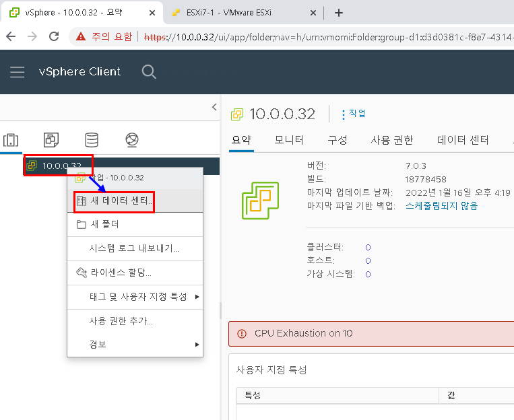Screen dimensions: 514x420
Task: Switch to vSphere 10.0.0.32 browser tab
Action: click(x=82, y=13)
